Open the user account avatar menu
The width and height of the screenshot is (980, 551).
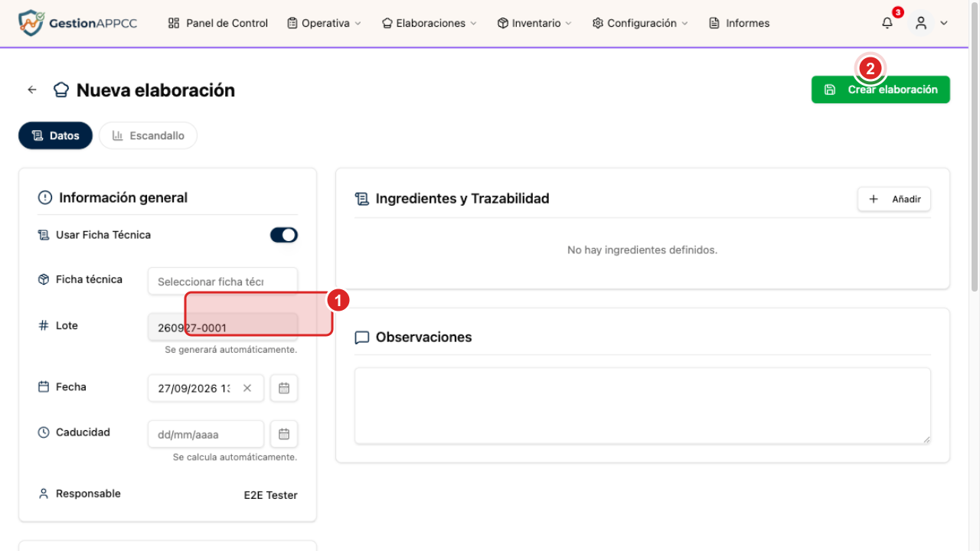click(x=921, y=23)
